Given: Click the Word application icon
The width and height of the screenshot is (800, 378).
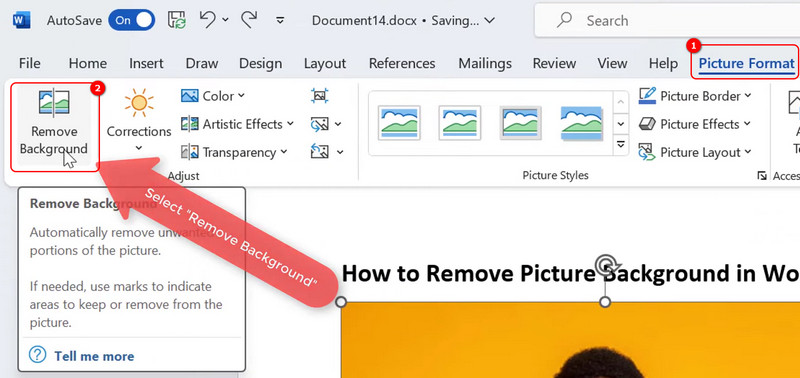Looking at the screenshot, I should tap(22, 20).
